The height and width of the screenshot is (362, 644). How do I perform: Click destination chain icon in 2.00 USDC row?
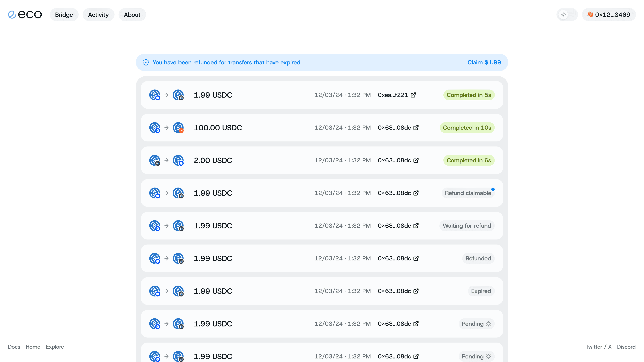coord(178,160)
